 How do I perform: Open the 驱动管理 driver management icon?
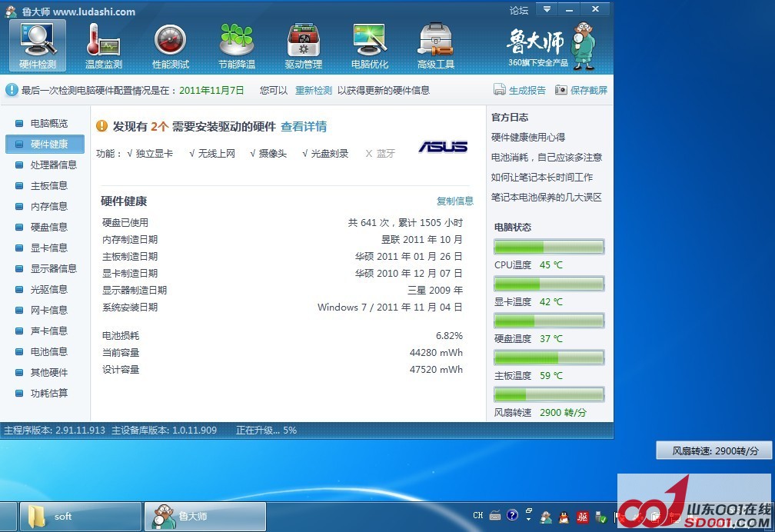pyautogui.click(x=303, y=38)
